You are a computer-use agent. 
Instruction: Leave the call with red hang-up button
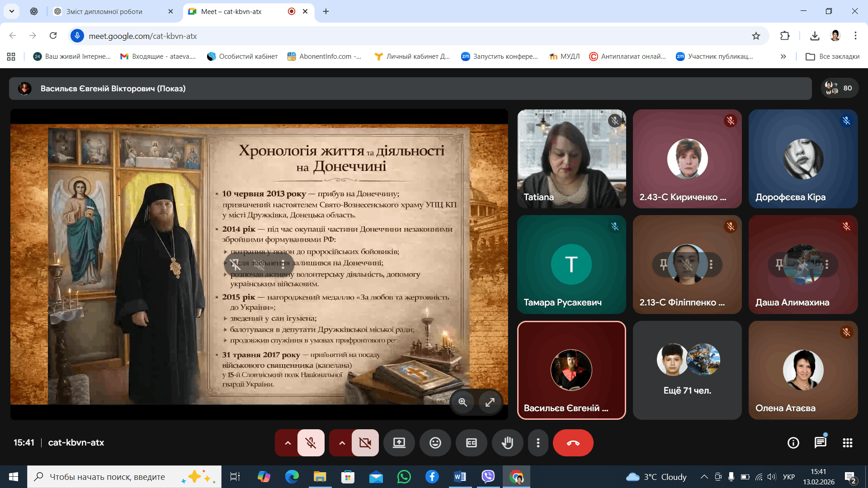point(573,443)
